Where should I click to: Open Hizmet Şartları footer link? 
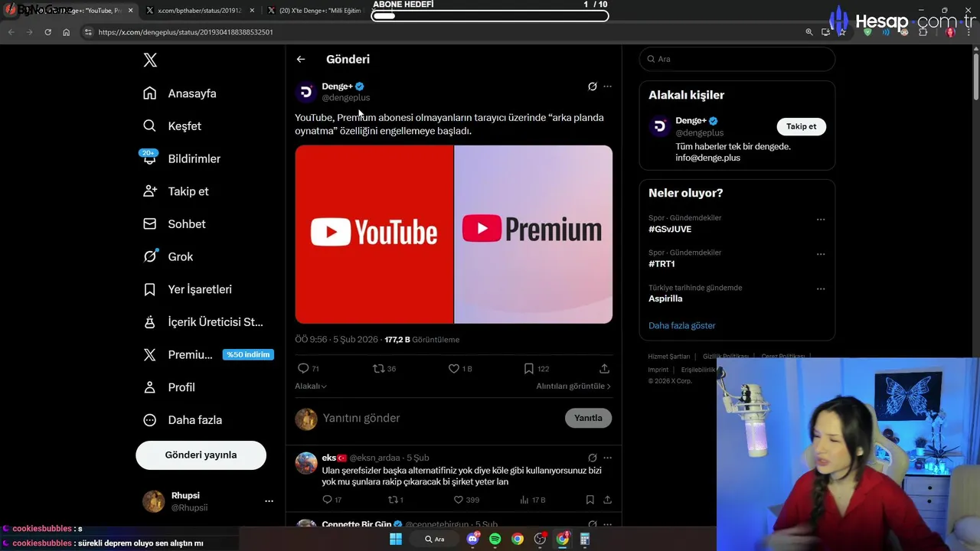click(668, 357)
